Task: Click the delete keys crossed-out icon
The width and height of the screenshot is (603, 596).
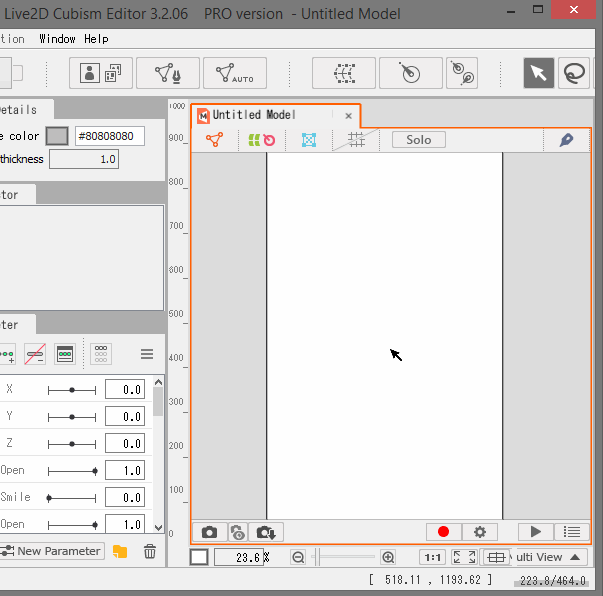Action: (35, 354)
